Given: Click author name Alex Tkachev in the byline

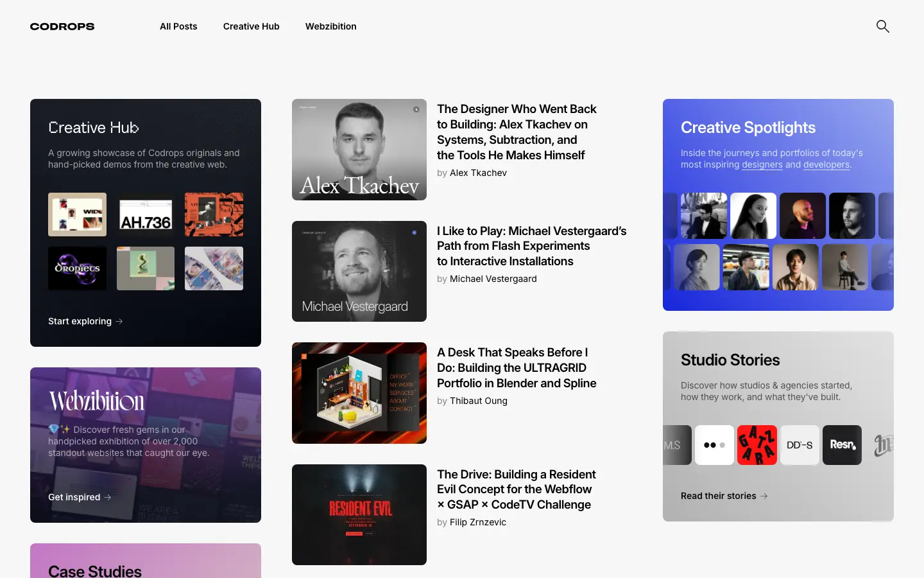Looking at the screenshot, I should pyautogui.click(x=478, y=173).
